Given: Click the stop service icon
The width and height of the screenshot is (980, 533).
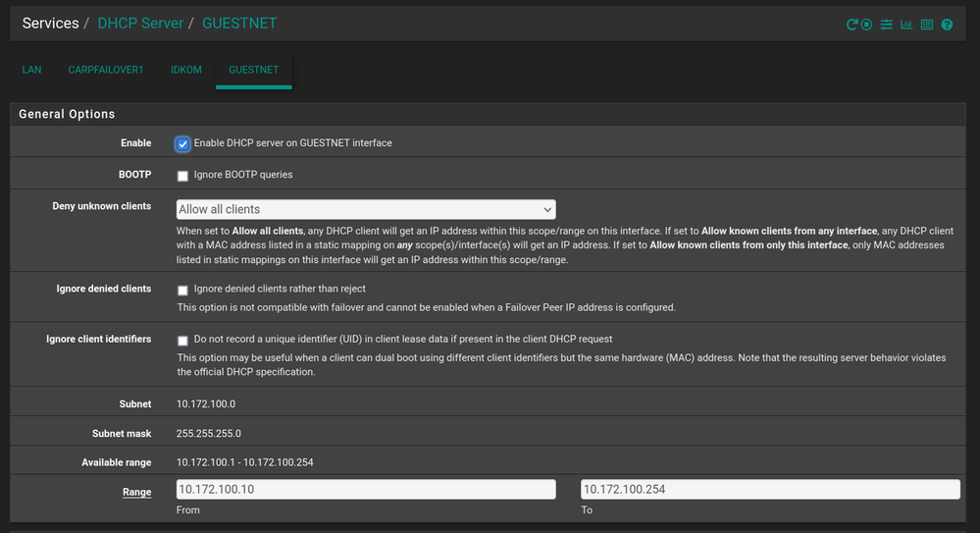Looking at the screenshot, I should point(867,25).
